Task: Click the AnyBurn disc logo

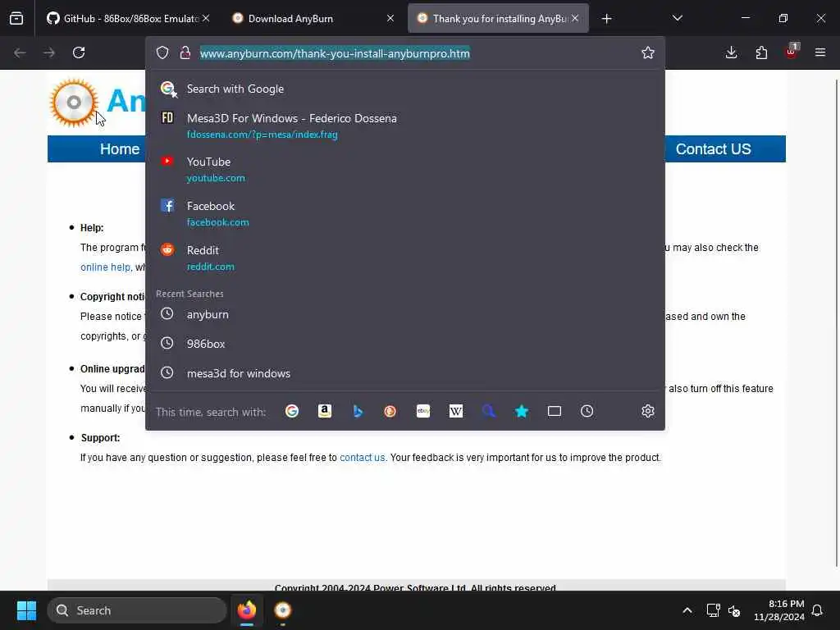Action: coord(74,103)
